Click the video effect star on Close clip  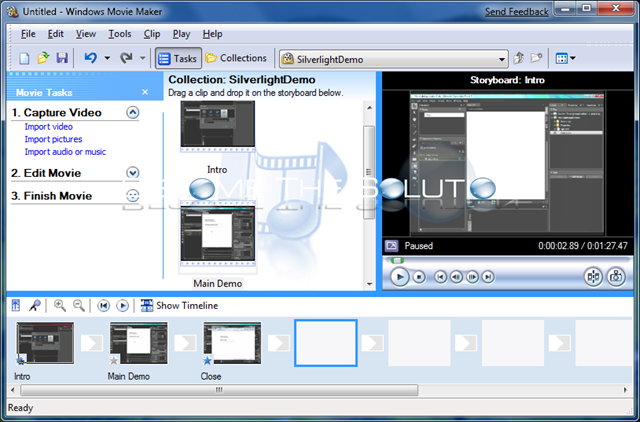(x=208, y=360)
